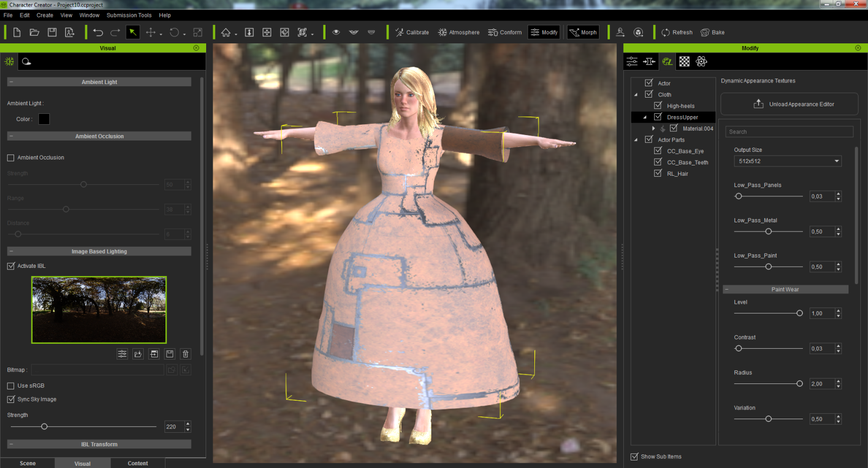This screenshot has width=868, height=468.
Task: Click Unload Appearance Editor button
Action: click(x=789, y=104)
